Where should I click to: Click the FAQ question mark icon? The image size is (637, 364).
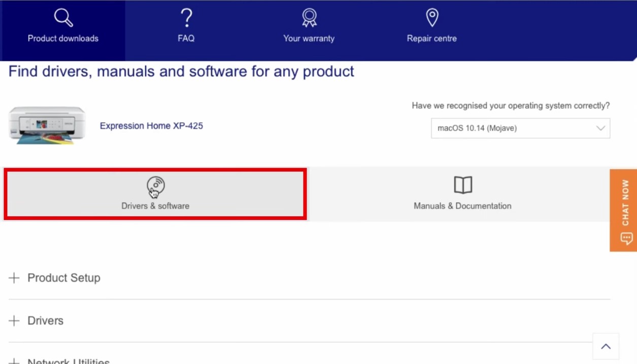click(186, 18)
